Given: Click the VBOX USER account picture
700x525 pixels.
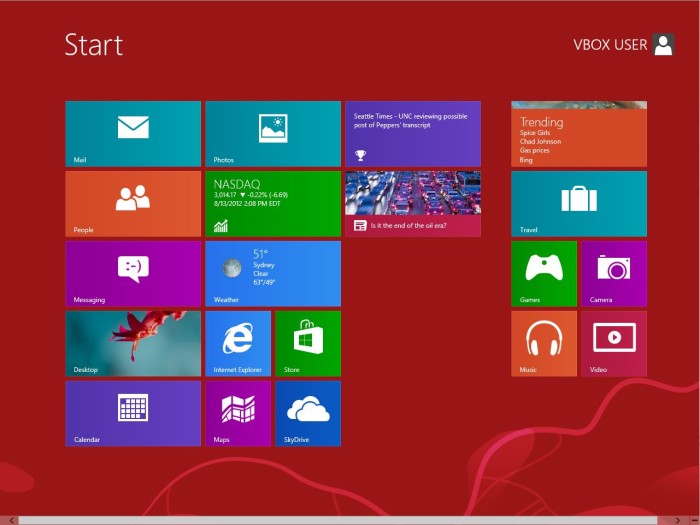Looking at the screenshot, I should point(663,45).
